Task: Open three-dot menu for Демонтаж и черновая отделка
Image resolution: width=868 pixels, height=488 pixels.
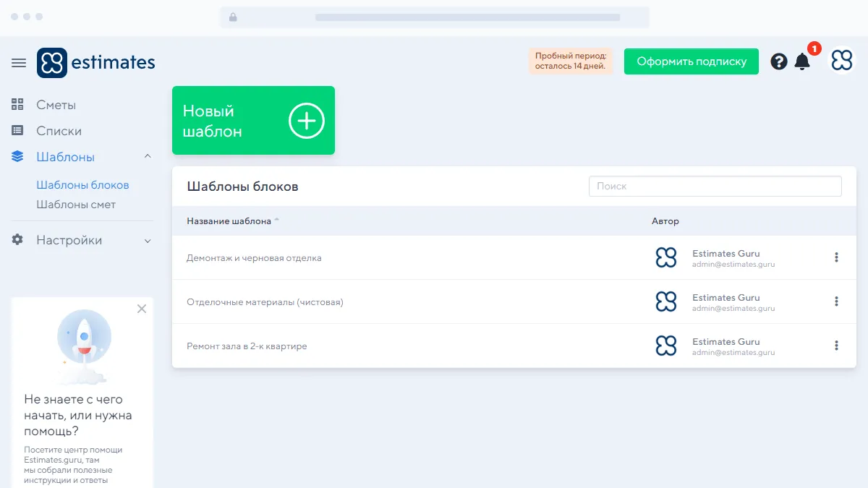Action: pyautogui.click(x=836, y=257)
